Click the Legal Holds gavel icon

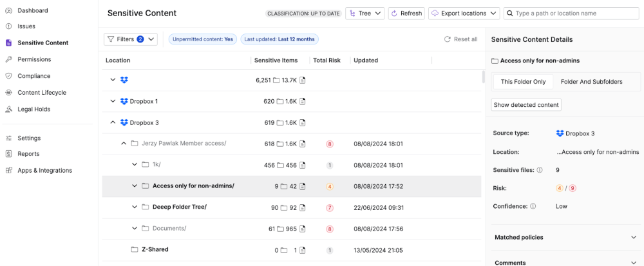click(x=8, y=109)
